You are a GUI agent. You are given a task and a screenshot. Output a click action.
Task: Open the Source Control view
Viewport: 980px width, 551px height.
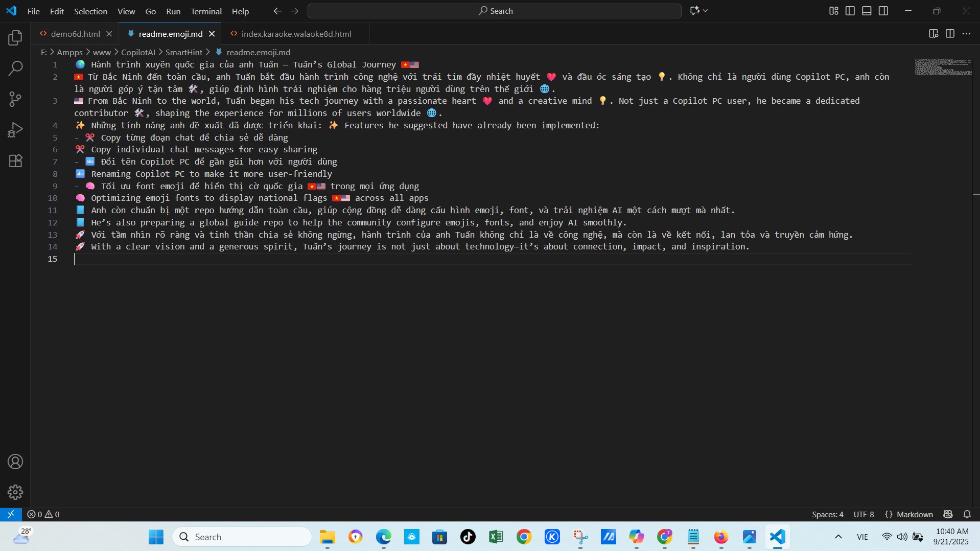(15, 99)
